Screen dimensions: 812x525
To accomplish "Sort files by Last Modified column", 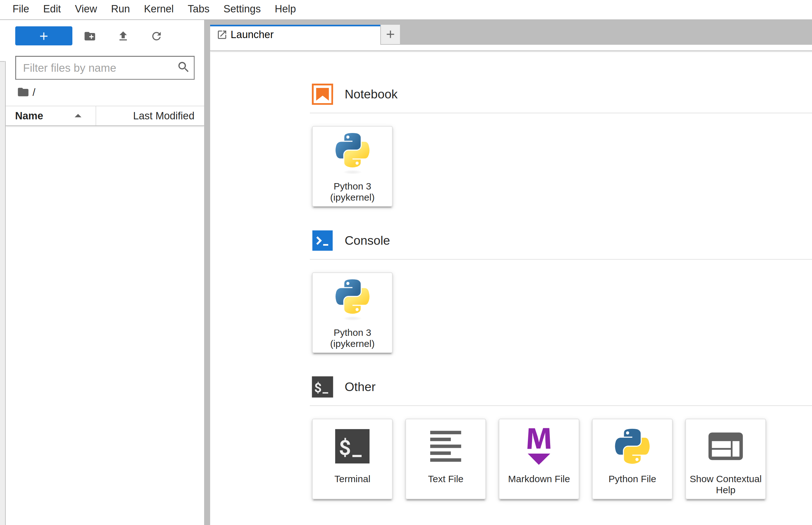I will (x=150, y=116).
